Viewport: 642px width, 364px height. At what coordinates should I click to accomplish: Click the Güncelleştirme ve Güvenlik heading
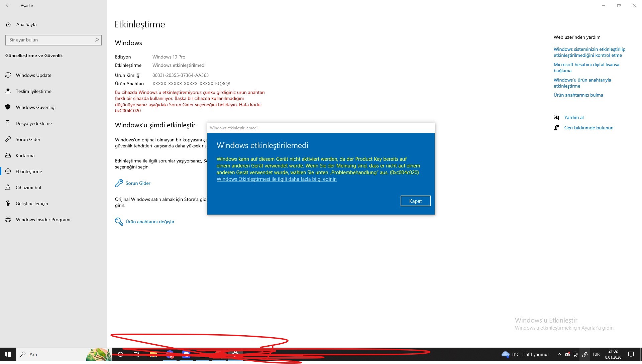(34, 55)
